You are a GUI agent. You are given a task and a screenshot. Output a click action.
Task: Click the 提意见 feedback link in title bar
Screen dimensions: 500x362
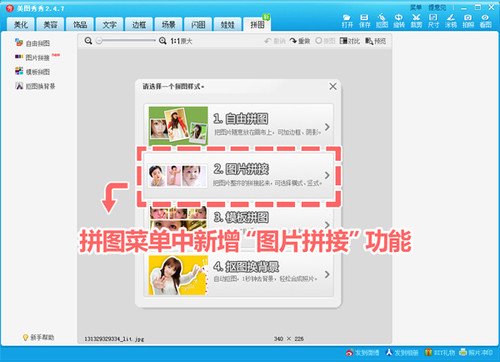[x=437, y=7]
